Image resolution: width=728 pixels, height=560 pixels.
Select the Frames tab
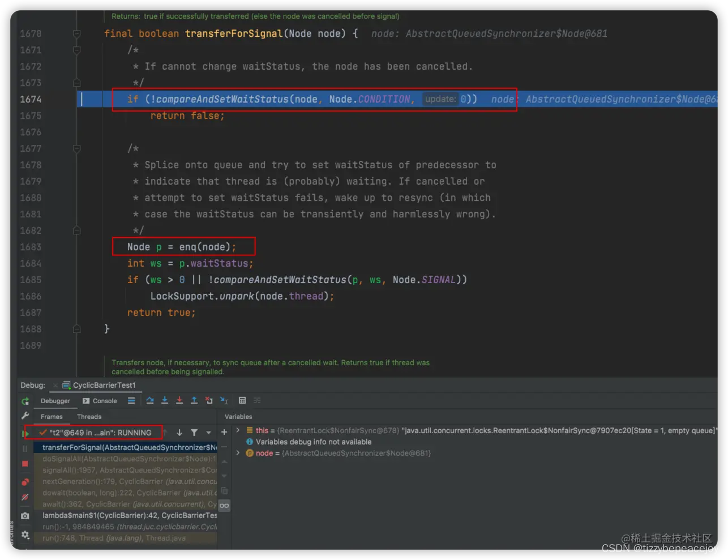click(x=52, y=417)
